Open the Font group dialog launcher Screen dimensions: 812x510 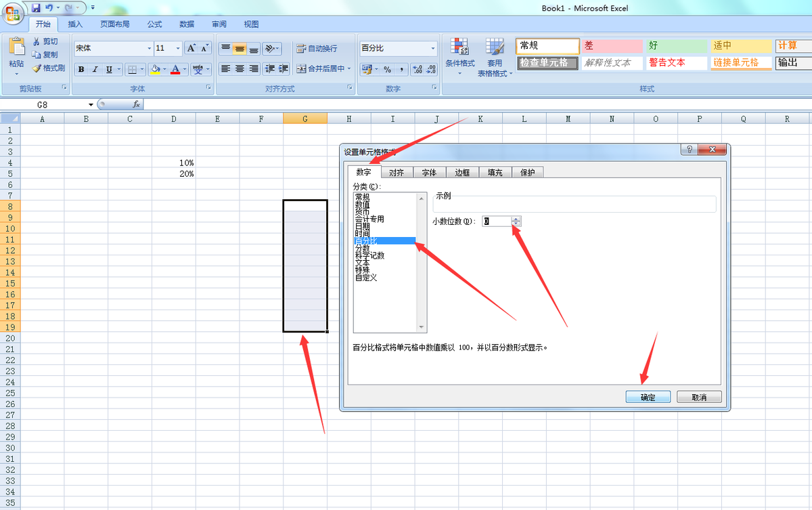(208, 89)
